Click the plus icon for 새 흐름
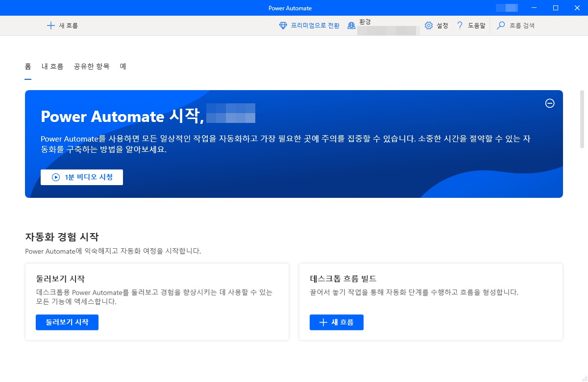Image resolution: width=588 pixels, height=382 pixels. [51, 25]
